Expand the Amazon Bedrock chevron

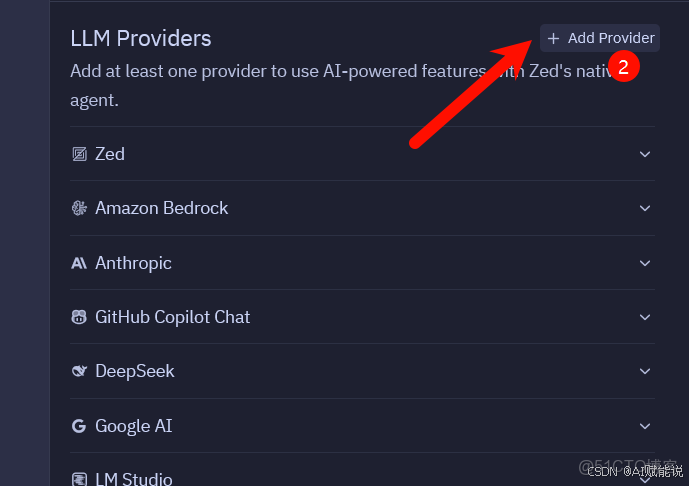pyautogui.click(x=645, y=208)
